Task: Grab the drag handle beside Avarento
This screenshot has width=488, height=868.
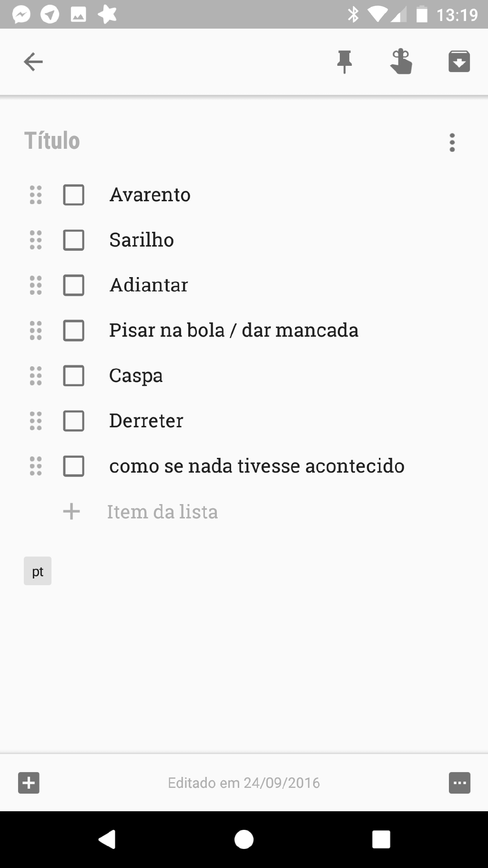Action: coord(36,195)
